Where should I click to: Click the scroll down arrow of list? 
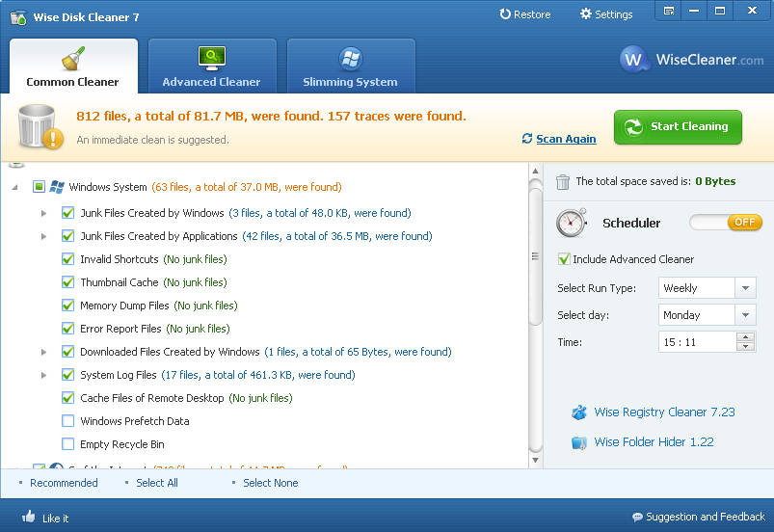click(535, 460)
